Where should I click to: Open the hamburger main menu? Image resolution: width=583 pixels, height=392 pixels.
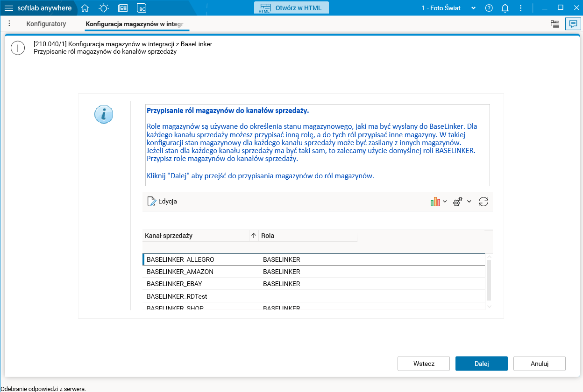[x=9, y=8]
